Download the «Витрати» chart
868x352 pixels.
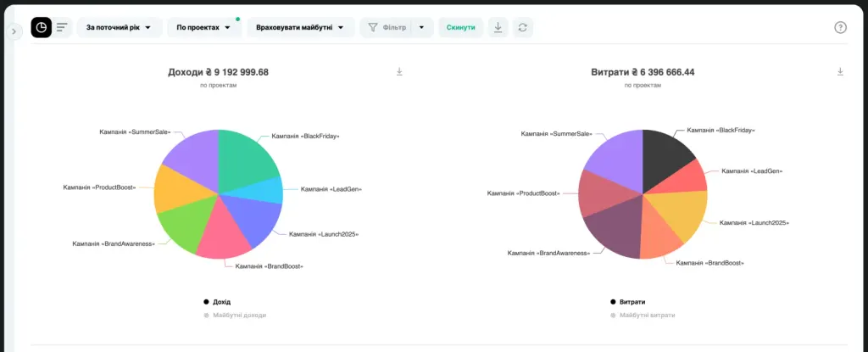click(x=840, y=71)
